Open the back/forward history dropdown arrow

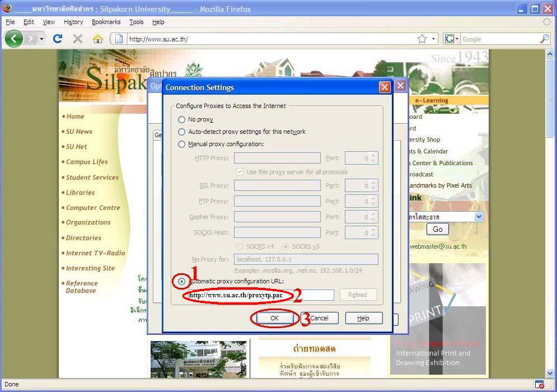42,39
